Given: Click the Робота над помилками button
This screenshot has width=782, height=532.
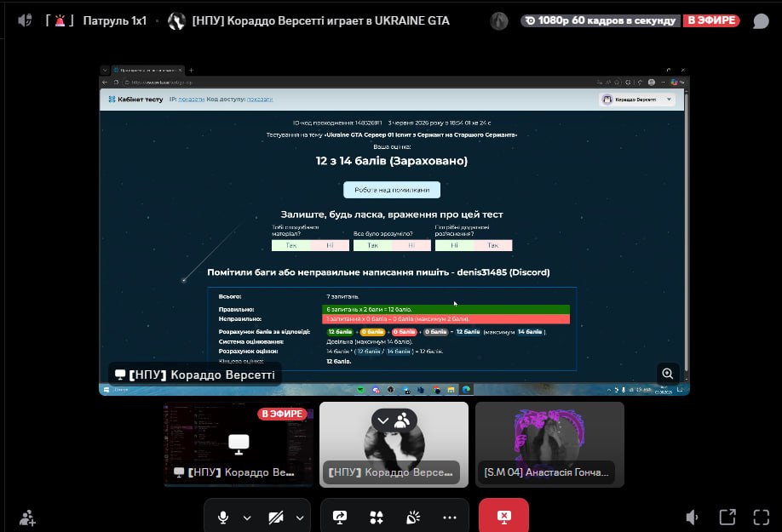Looking at the screenshot, I should tap(392, 190).
